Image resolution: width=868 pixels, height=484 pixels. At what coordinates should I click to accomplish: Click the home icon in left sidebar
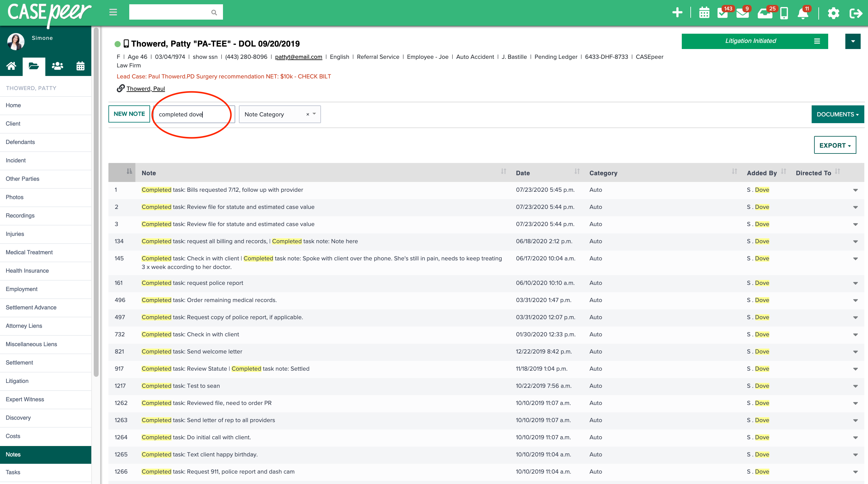(11, 66)
